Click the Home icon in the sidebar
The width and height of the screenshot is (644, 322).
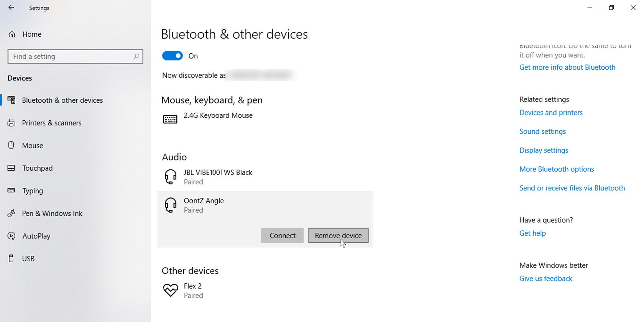tap(11, 34)
